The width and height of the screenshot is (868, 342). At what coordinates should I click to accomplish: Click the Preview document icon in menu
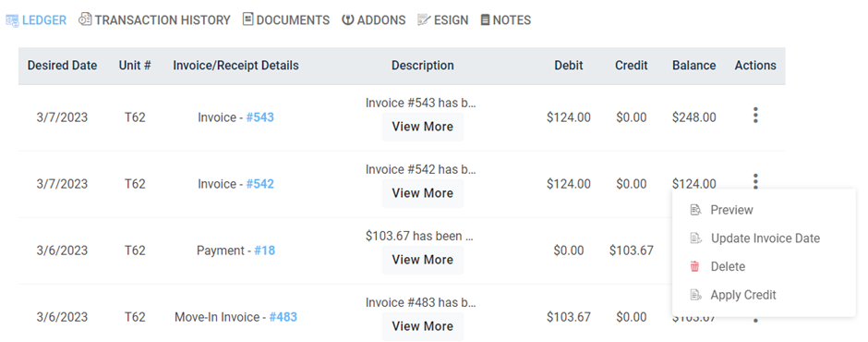pyautogui.click(x=696, y=210)
